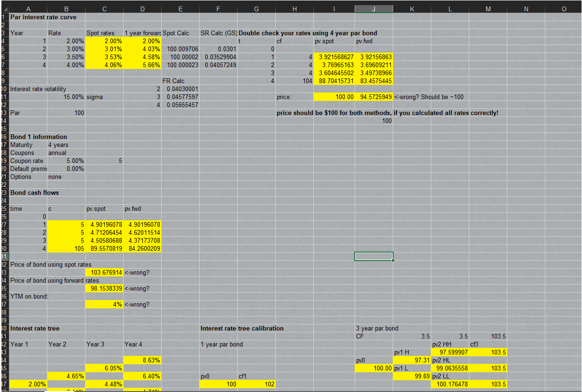Select the highlighted column J header
Screen dimensions: 582x392
374,8
